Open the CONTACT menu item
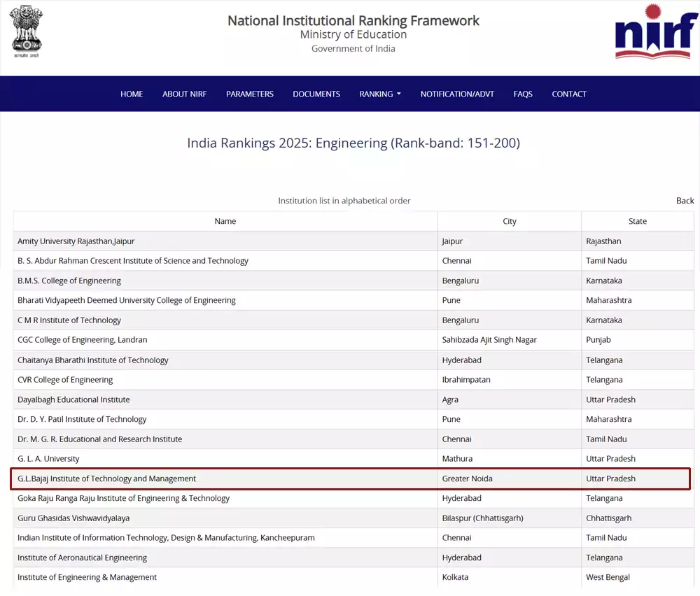Image resolution: width=700 pixels, height=596 pixels. pyautogui.click(x=569, y=94)
